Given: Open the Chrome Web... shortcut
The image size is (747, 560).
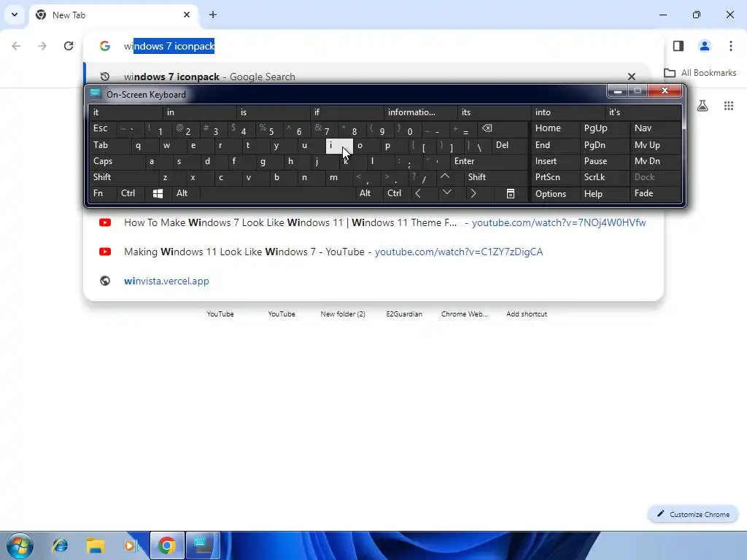Looking at the screenshot, I should (465, 314).
